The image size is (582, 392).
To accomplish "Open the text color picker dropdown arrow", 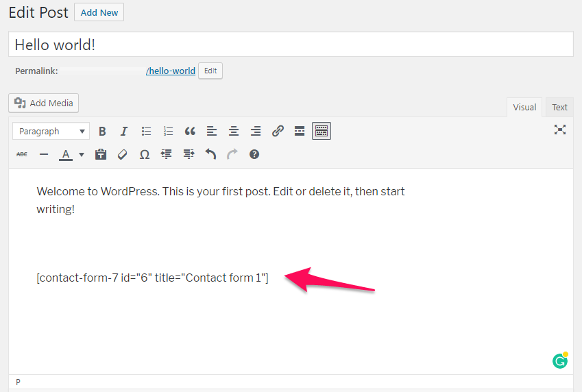I will coord(82,154).
